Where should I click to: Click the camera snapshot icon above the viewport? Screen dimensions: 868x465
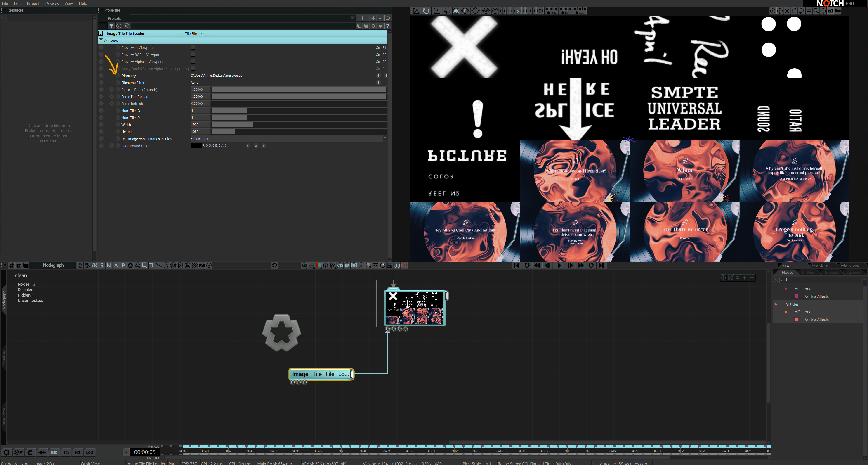[830, 11]
